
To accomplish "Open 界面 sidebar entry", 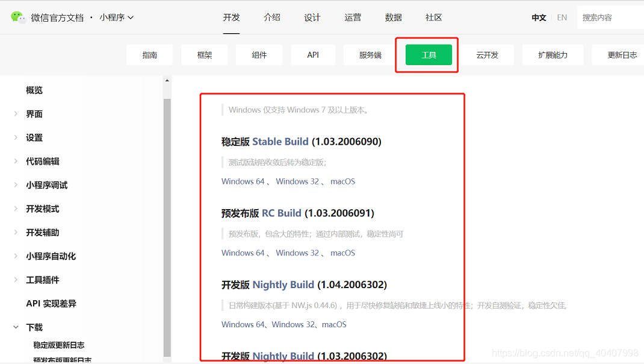I will click(34, 114).
